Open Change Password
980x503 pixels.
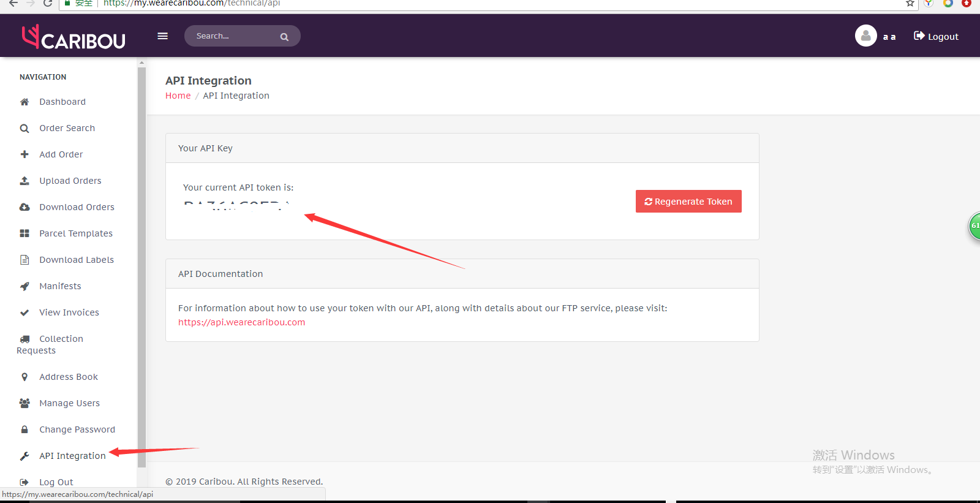77,429
